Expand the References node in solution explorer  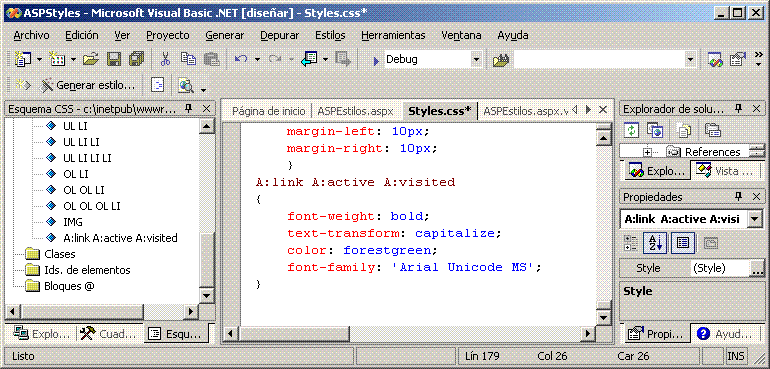648,152
